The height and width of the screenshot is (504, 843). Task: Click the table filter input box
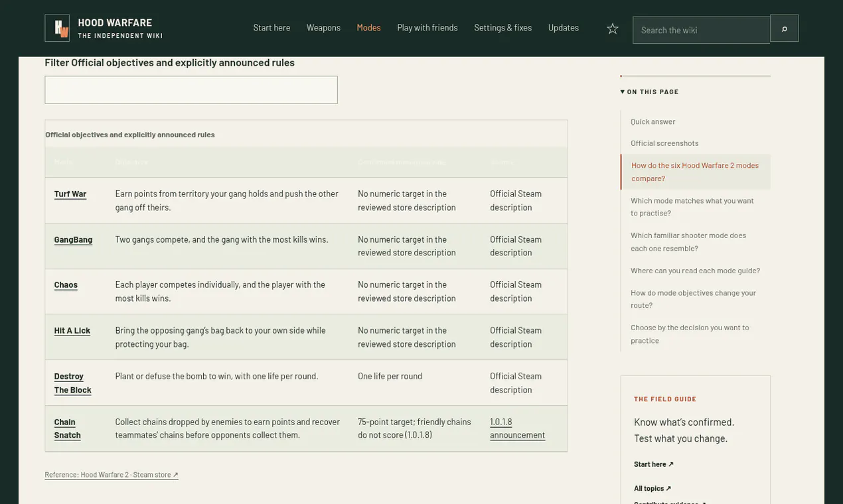[x=191, y=90]
